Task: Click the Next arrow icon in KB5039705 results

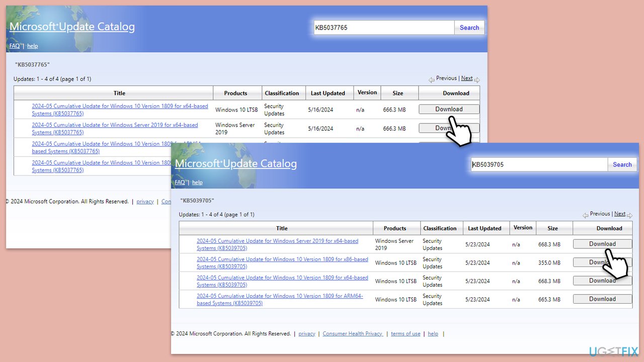Action: pyautogui.click(x=629, y=216)
